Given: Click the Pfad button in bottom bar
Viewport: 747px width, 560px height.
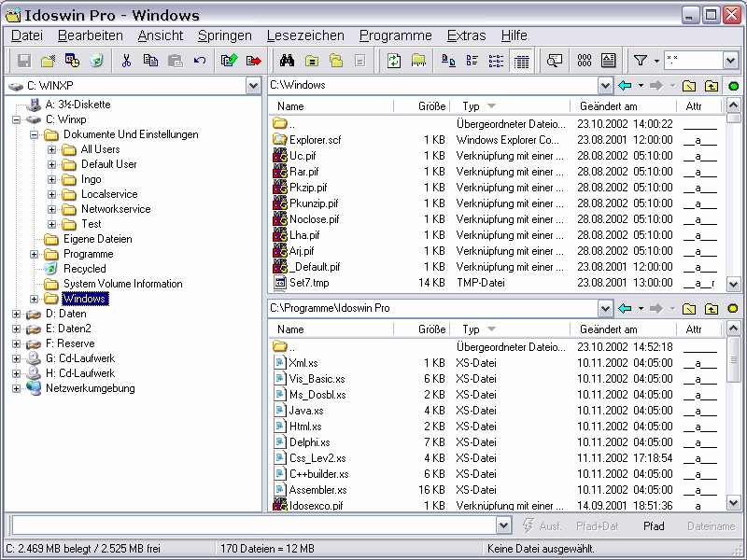Looking at the screenshot, I should tap(654, 526).
